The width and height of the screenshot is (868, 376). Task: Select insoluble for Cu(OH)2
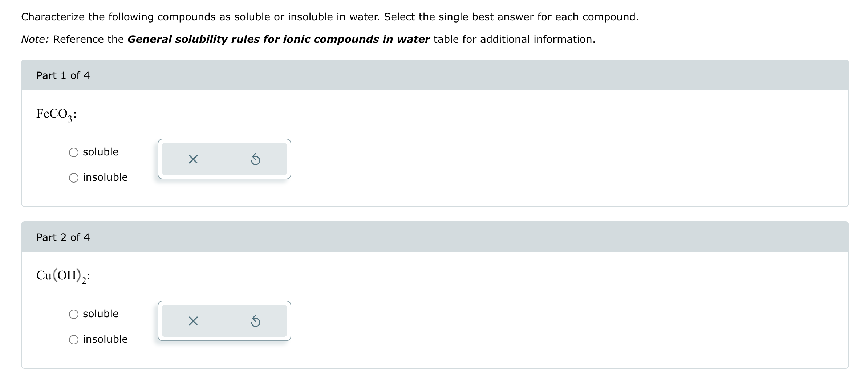point(74,339)
